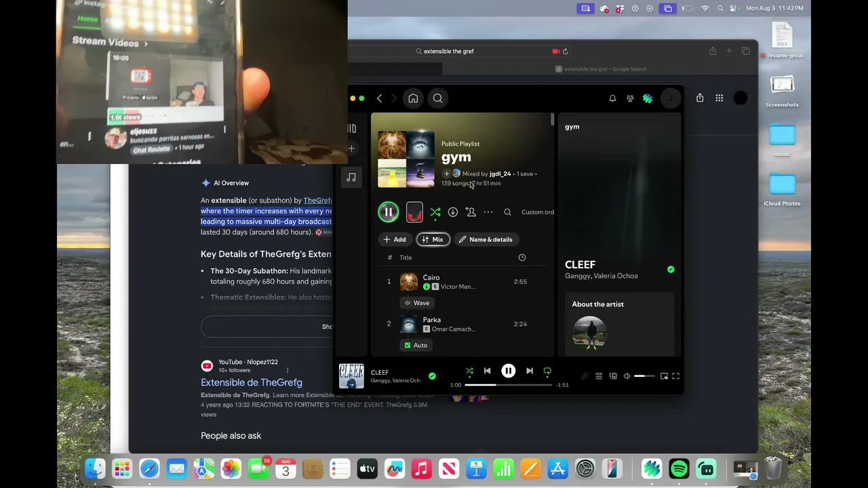Image resolution: width=868 pixels, height=488 pixels.
Task: Toggle saved check for CLEEF in player bar
Action: pyautogui.click(x=432, y=376)
